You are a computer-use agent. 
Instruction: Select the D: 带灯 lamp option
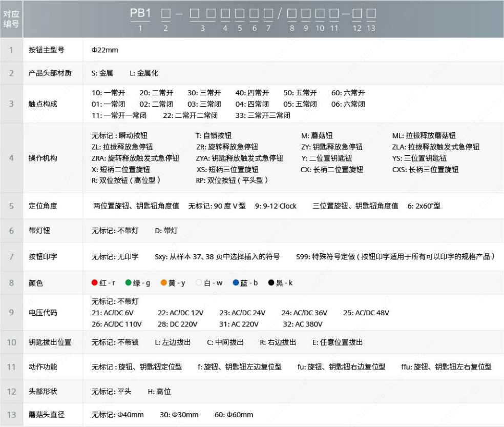coord(166,230)
